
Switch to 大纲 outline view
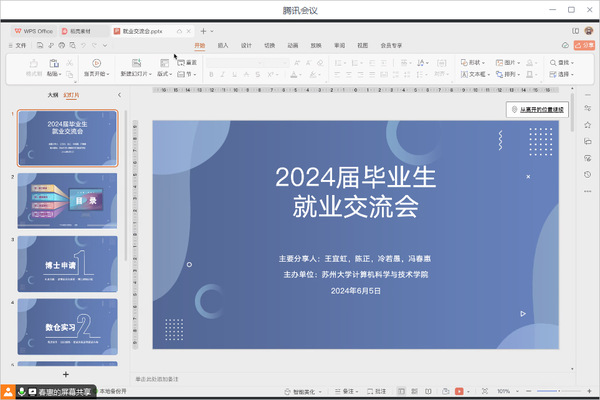pos(52,95)
